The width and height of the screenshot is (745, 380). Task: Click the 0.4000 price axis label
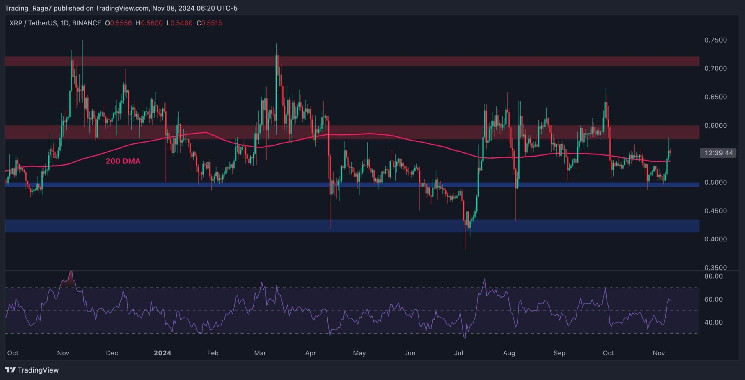coord(715,239)
